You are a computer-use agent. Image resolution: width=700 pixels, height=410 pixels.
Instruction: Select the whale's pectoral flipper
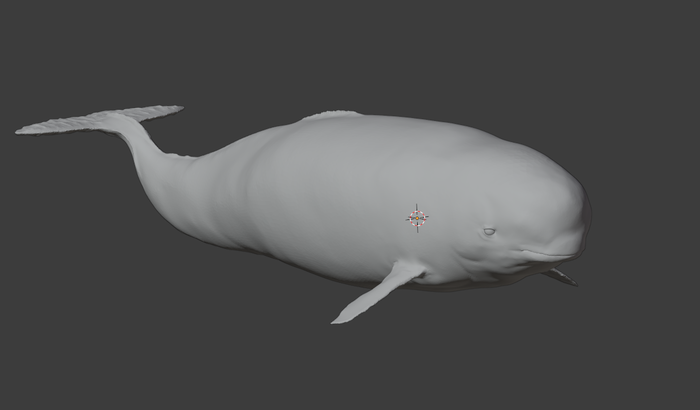click(x=380, y=290)
